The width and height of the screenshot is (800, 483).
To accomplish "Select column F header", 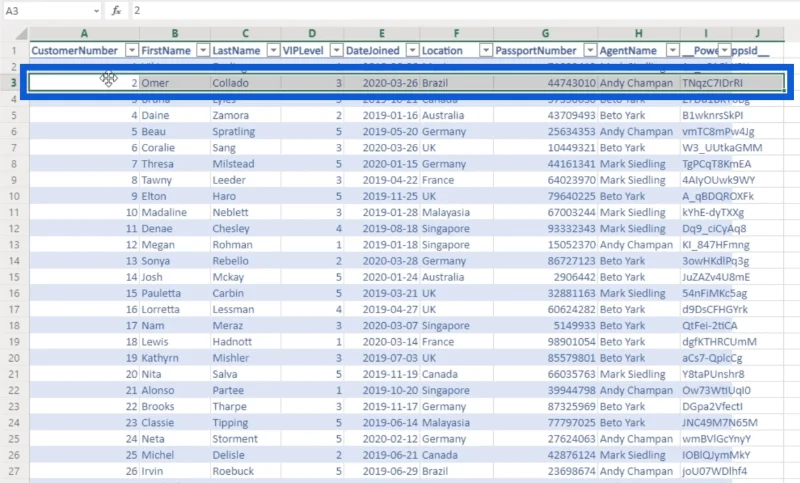I will point(457,34).
